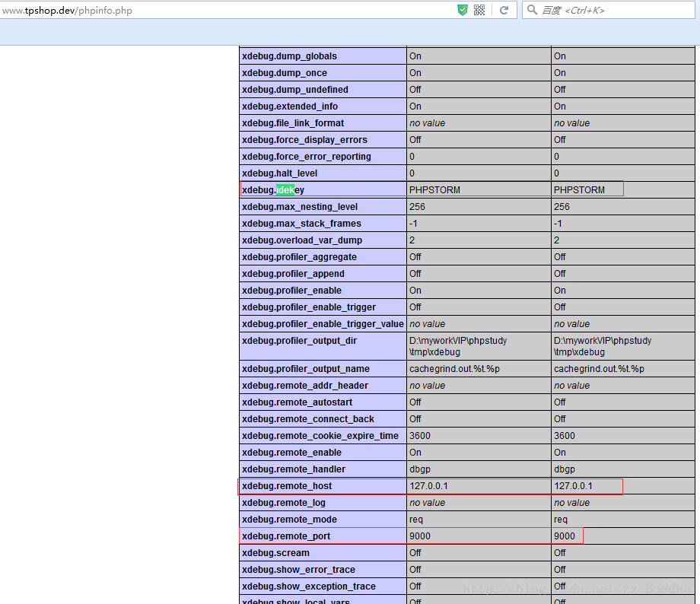Screen dimensions: 700x604
Task: Click the URL www.tpshop.dev/phpinfo.php address field
Action: 67,10
